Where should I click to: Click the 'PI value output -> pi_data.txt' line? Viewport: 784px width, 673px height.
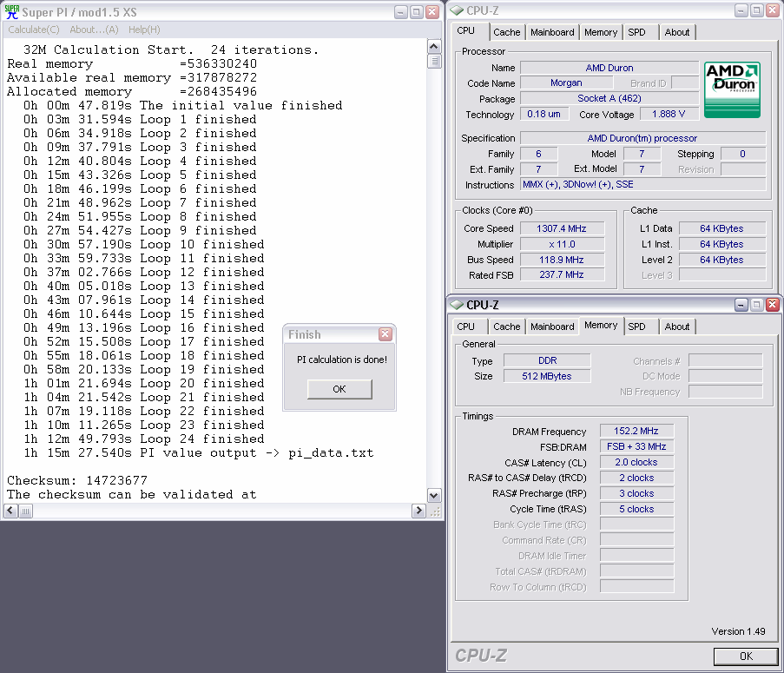point(199,453)
